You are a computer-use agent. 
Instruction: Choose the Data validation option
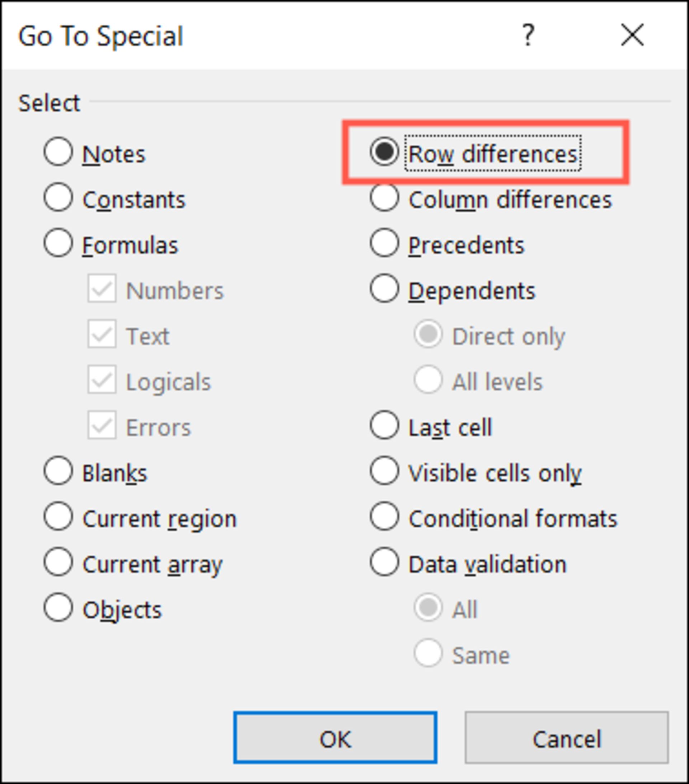coord(385,562)
